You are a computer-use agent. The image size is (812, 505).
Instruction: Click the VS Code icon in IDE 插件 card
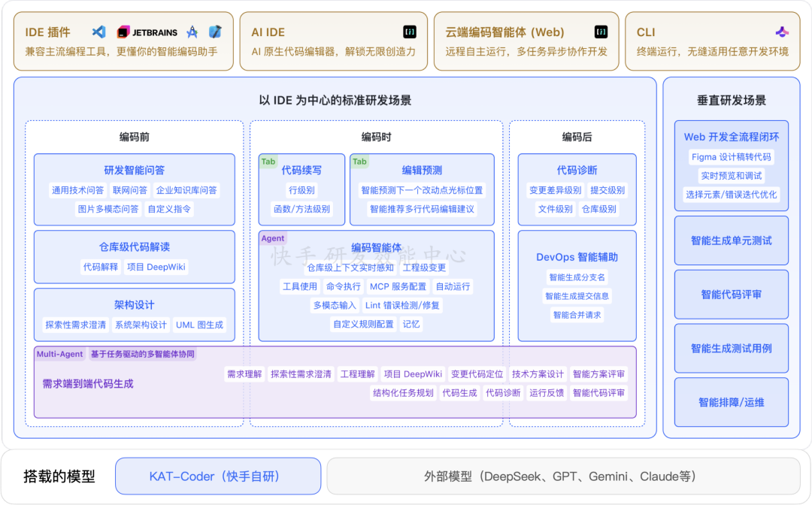point(99,32)
